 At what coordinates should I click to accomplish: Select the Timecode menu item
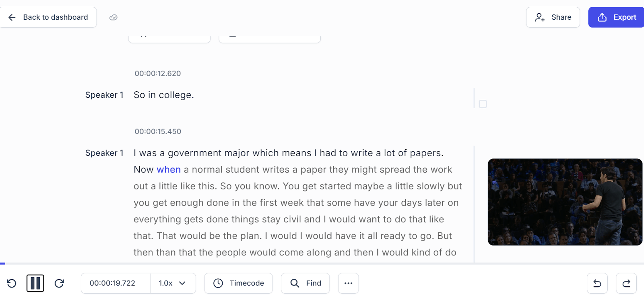[x=238, y=283]
